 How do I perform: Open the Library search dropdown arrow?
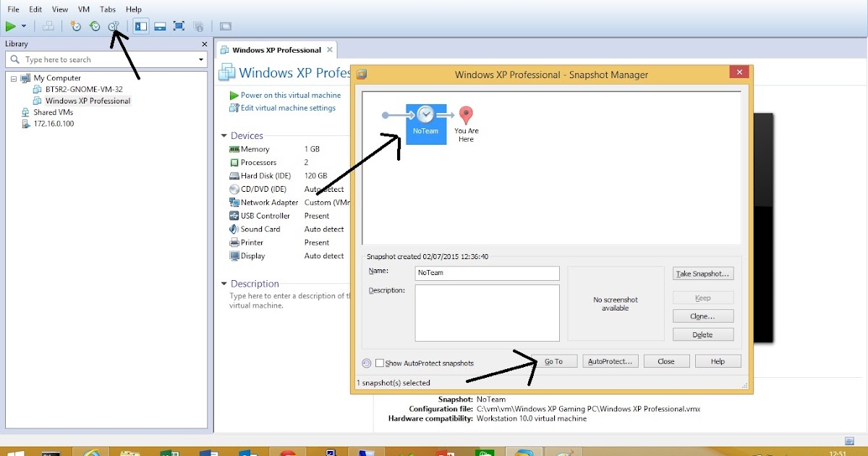pos(201,60)
